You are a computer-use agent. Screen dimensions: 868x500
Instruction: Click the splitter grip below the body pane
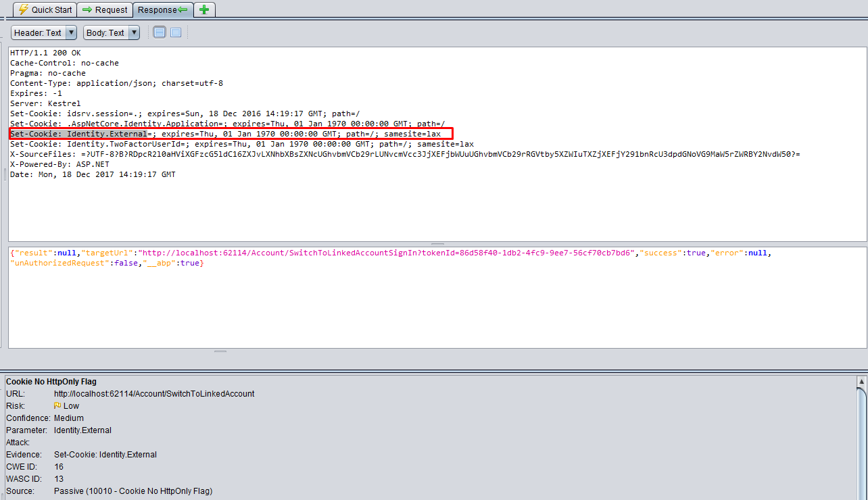(220, 351)
